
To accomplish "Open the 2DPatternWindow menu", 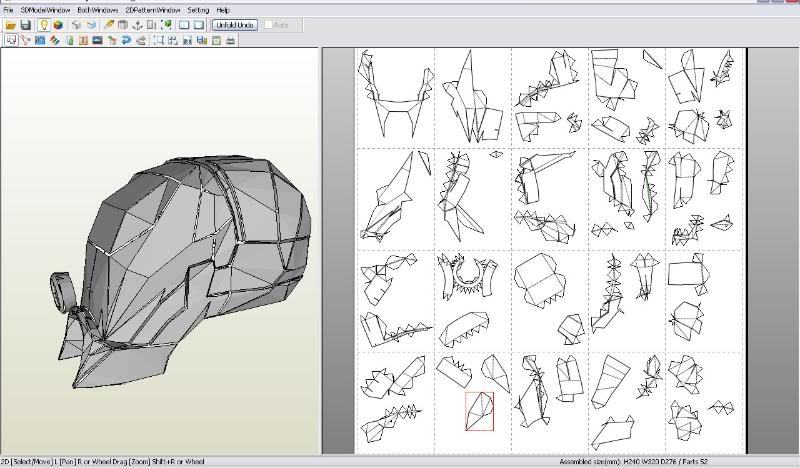I will point(153,10).
